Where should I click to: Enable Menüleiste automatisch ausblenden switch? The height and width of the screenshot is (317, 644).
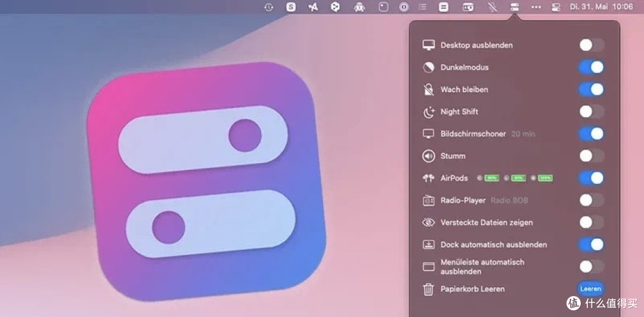(592, 267)
